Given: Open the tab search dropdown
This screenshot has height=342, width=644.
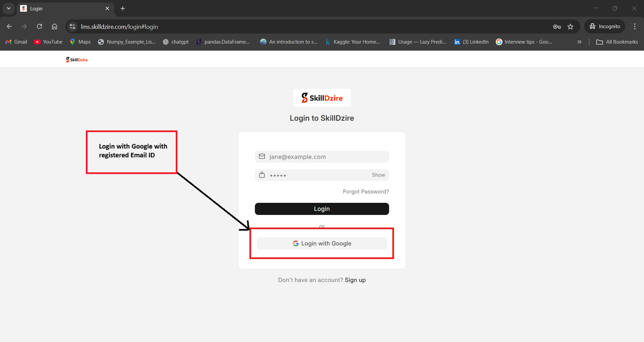Looking at the screenshot, I should click(8, 8).
